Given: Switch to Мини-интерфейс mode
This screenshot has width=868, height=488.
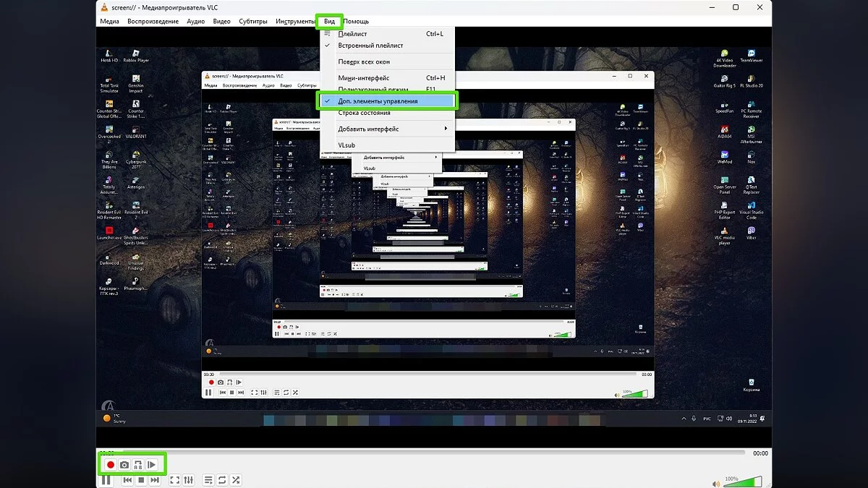Looking at the screenshot, I should 387,78.
